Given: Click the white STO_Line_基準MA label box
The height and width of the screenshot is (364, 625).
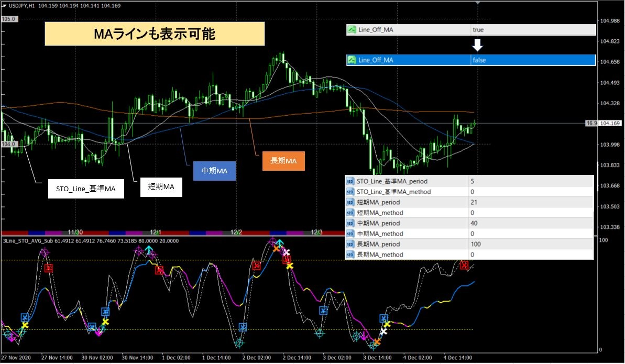Looking at the screenshot, I should [x=86, y=189].
